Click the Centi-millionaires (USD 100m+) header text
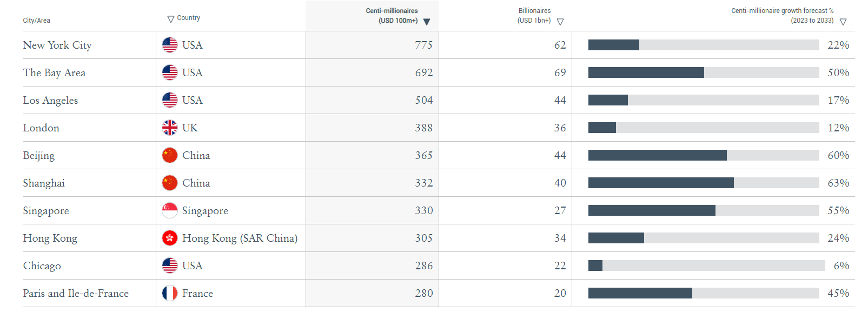This screenshot has width=868, height=312. [392, 16]
